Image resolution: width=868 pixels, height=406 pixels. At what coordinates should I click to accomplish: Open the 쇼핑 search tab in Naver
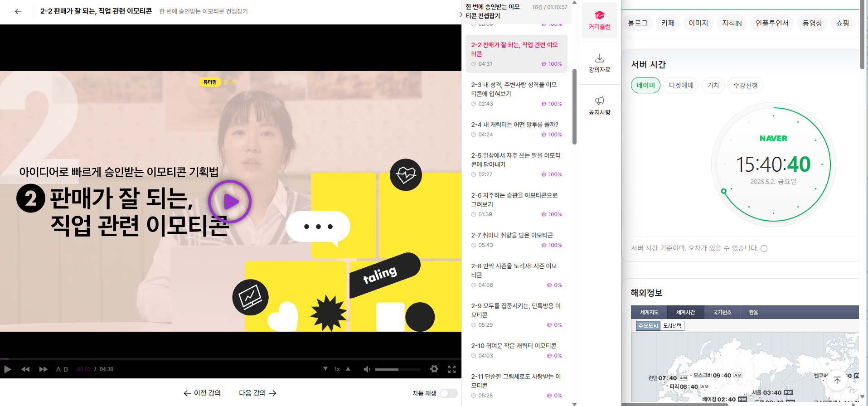coord(843,23)
